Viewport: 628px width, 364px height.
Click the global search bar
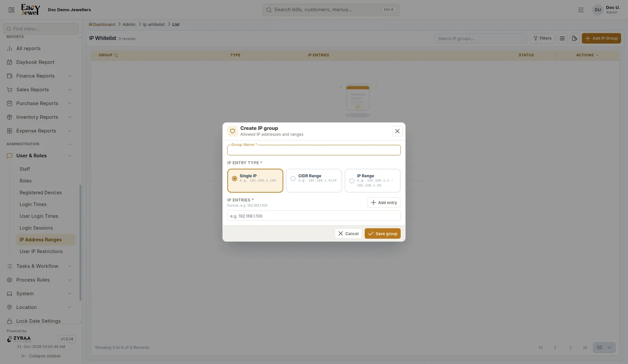pos(331,10)
